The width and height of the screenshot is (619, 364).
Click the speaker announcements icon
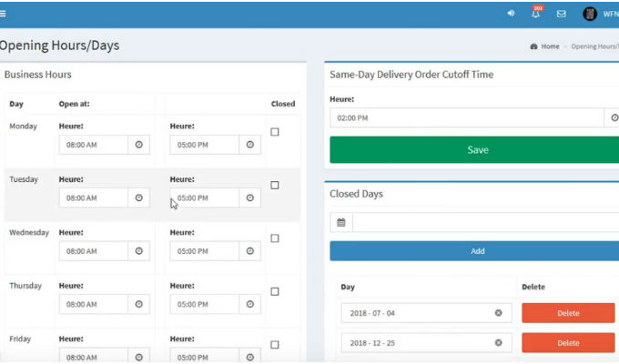point(511,14)
